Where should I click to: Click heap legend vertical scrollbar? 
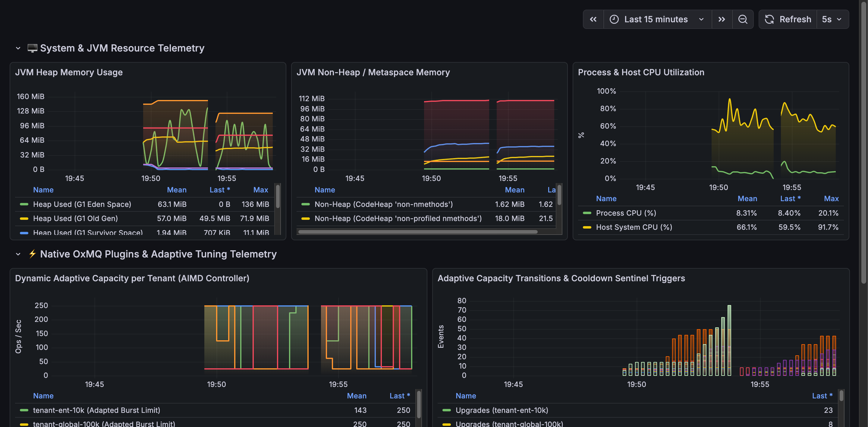pos(278,197)
